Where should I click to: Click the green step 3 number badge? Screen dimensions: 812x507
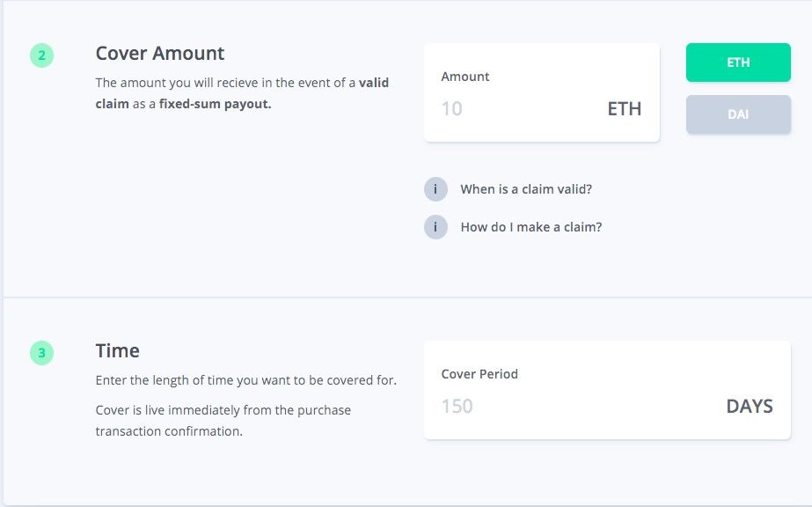point(42,353)
